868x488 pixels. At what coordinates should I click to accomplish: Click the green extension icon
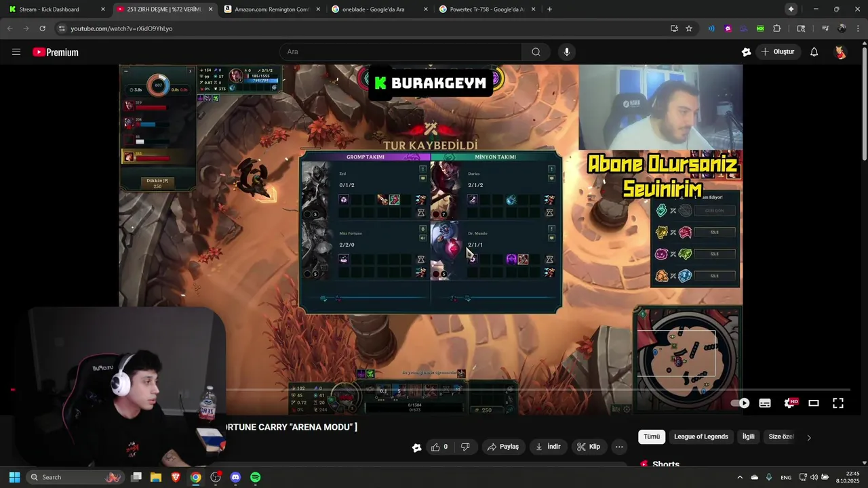tap(760, 28)
